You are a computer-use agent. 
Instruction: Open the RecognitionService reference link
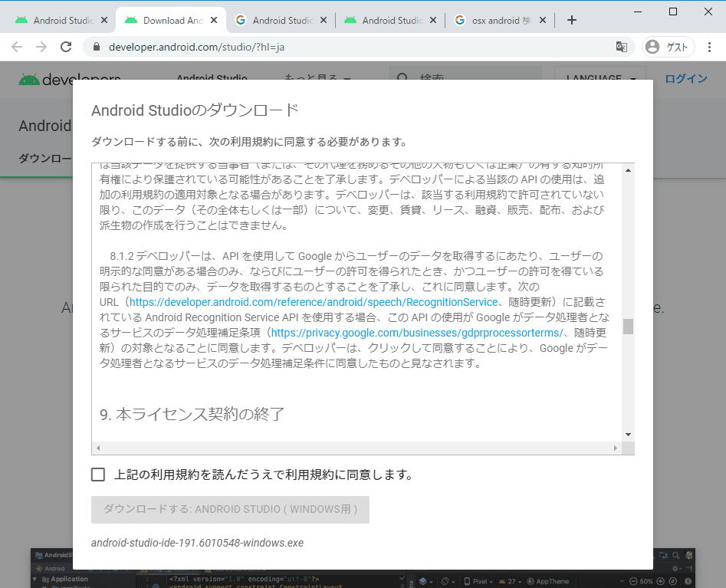pyautogui.click(x=314, y=302)
